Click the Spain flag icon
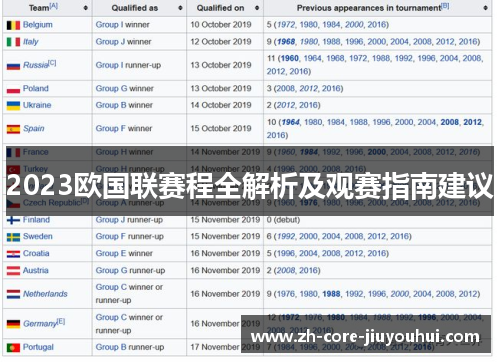500x362 pixels. click(x=13, y=129)
